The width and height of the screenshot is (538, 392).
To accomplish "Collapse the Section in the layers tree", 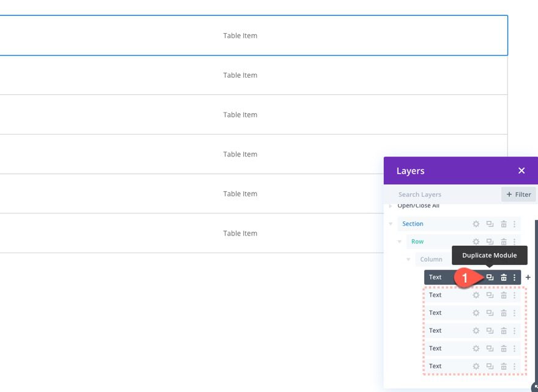I will (x=391, y=223).
